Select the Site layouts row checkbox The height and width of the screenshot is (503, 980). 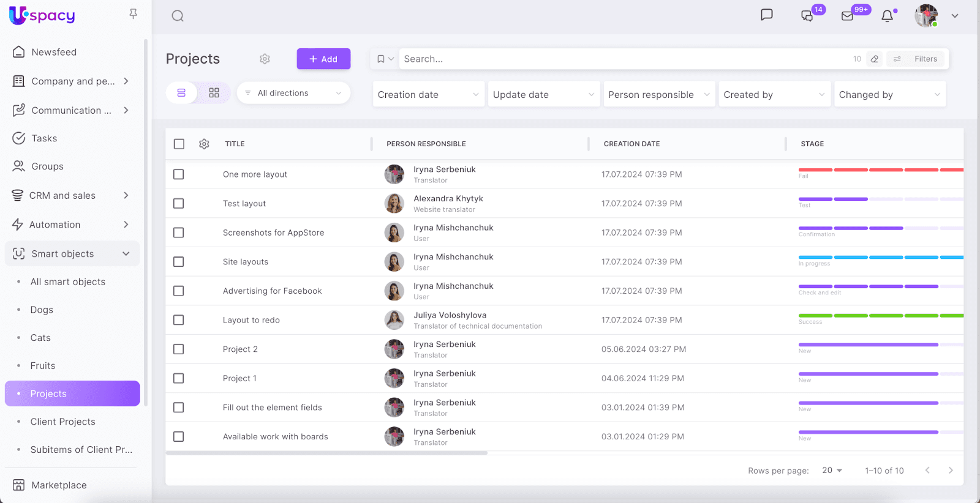[x=179, y=262]
